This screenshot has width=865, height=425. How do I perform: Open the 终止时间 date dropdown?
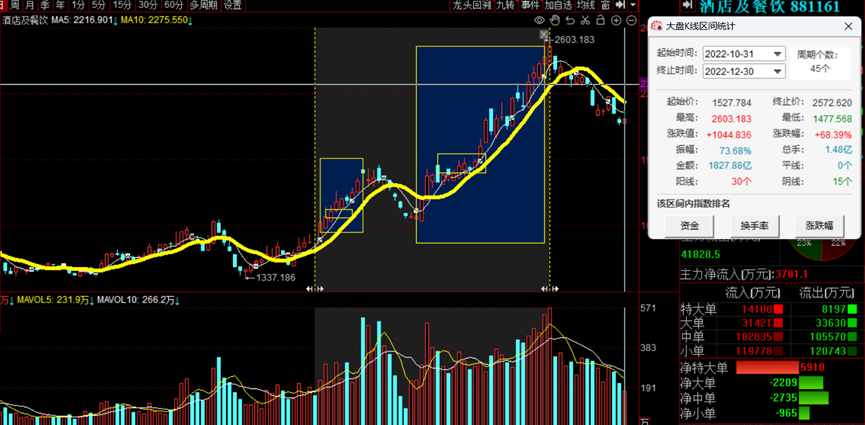tap(777, 71)
